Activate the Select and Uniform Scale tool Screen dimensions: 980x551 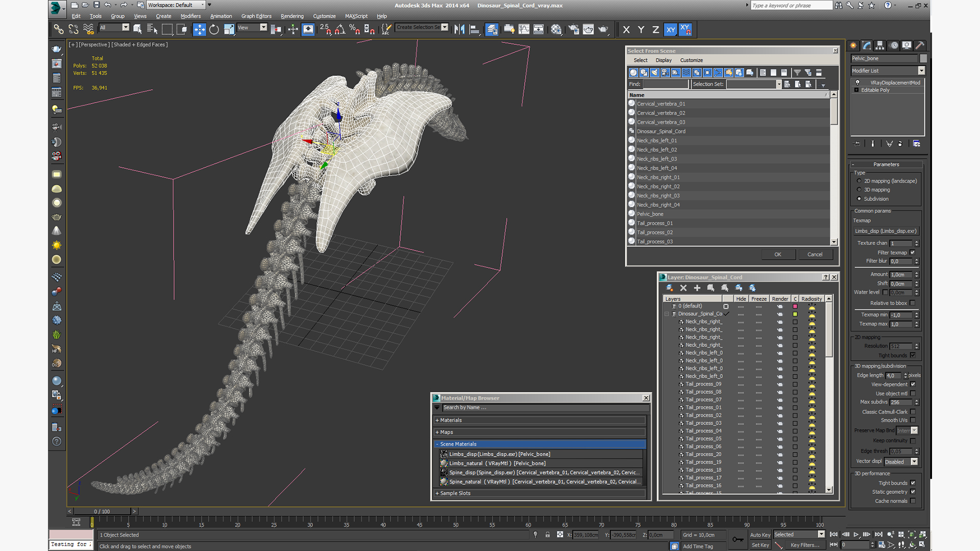pyautogui.click(x=229, y=30)
